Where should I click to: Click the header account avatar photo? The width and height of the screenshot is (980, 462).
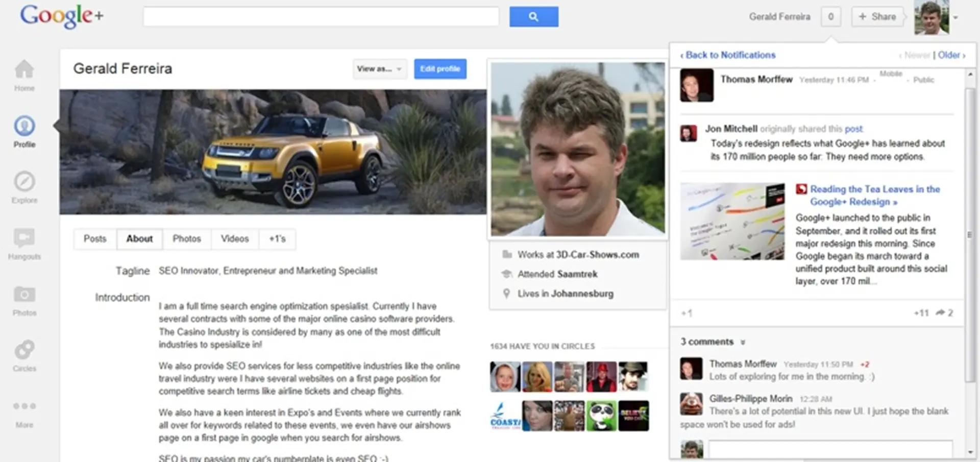click(x=932, y=18)
